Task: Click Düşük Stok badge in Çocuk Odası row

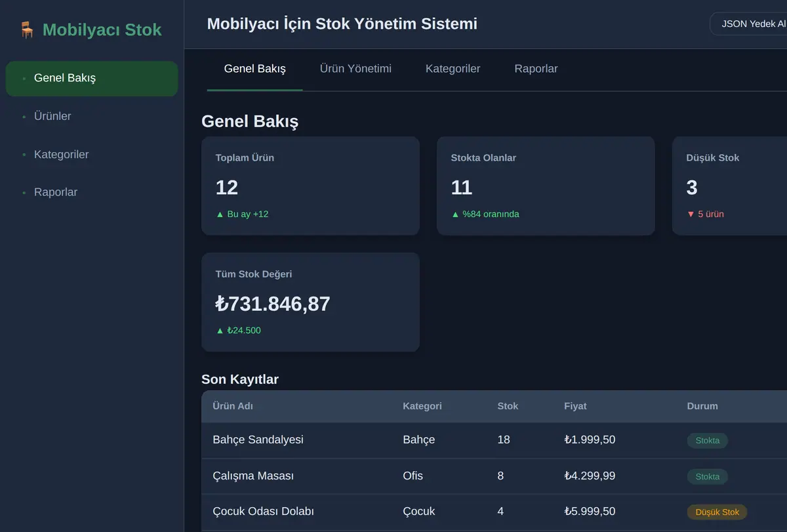Action: coord(717,512)
